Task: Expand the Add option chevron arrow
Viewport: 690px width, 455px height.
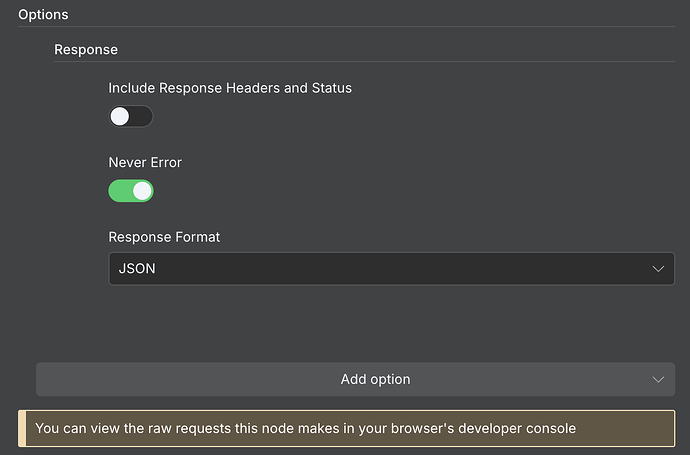Action: pos(658,380)
